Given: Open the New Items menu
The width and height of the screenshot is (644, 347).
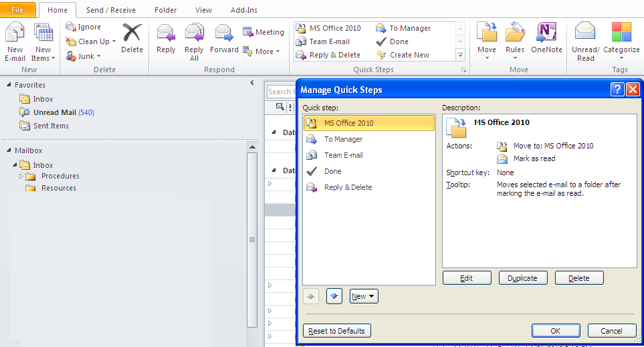Looking at the screenshot, I should click(43, 42).
